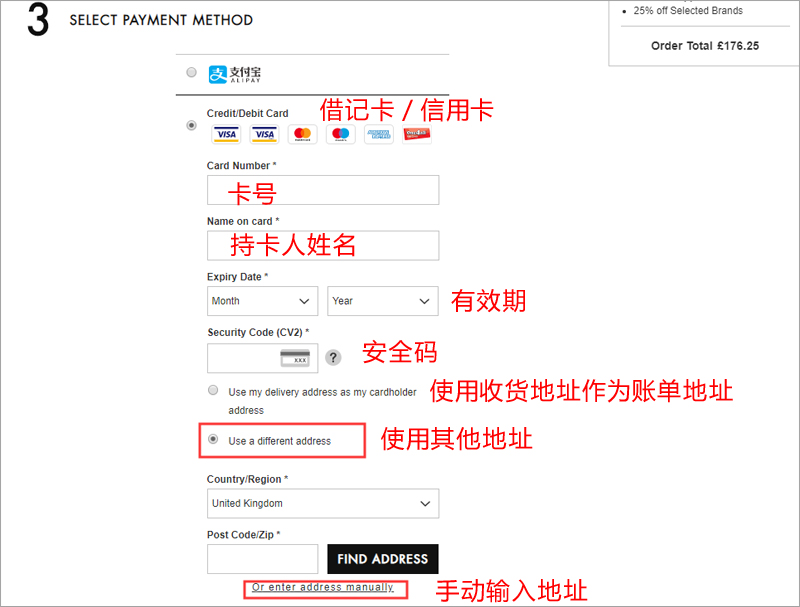The height and width of the screenshot is (607, 800).
Task: Click the red OneCard payment icon
Action: coord(417,135)
